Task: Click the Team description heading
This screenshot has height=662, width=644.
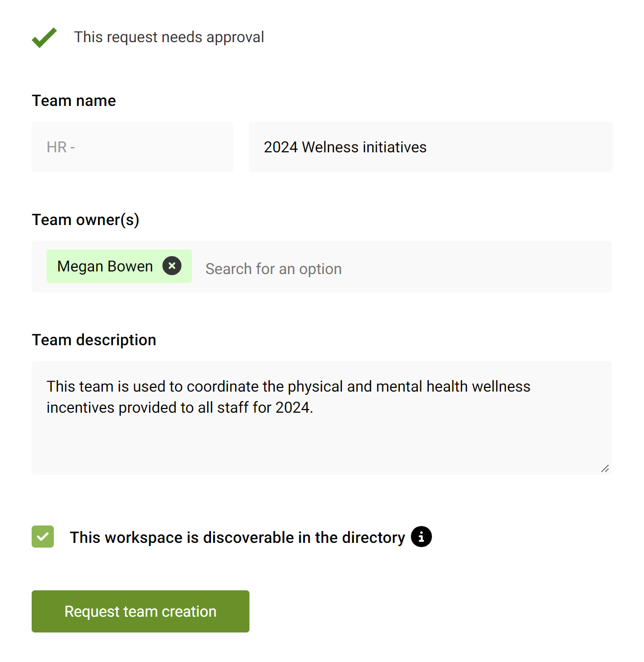Action: [94, 340]
